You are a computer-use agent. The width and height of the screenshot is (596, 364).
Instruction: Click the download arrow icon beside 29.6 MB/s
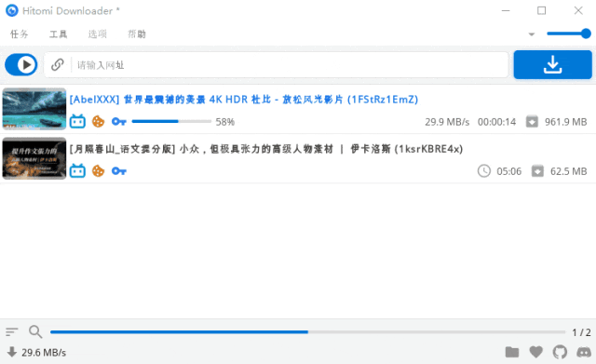12,352
